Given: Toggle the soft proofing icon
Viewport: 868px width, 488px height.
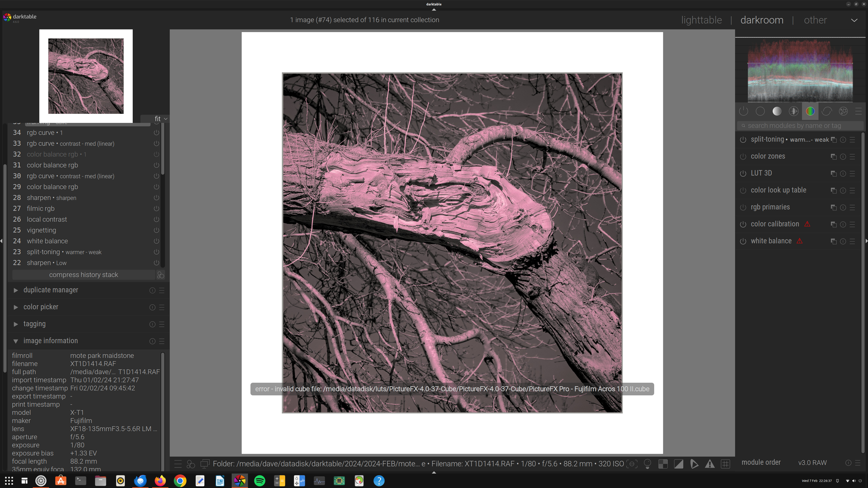Looking at the screenshot, I should click(694, 464).
